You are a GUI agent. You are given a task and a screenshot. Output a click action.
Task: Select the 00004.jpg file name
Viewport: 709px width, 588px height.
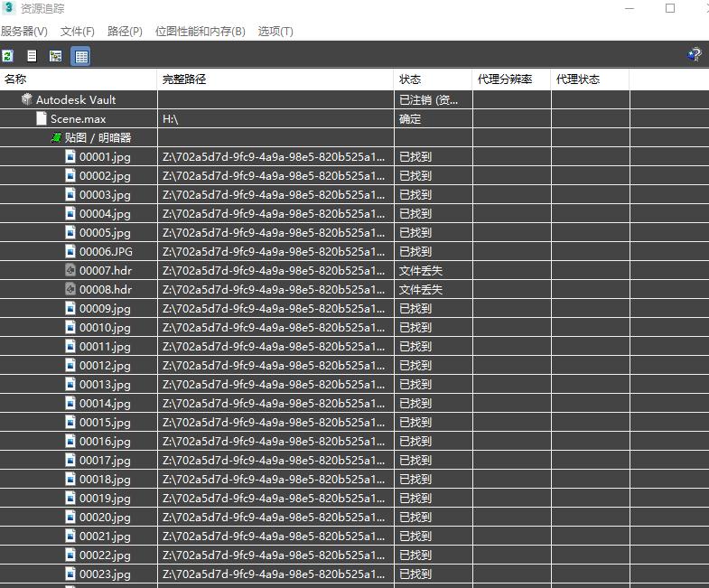(x=105, y=214)
